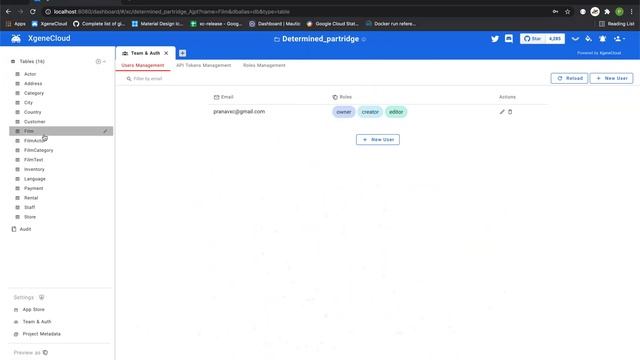Close the Team & Auth tab
640x360 pixels.
[166, 53]
